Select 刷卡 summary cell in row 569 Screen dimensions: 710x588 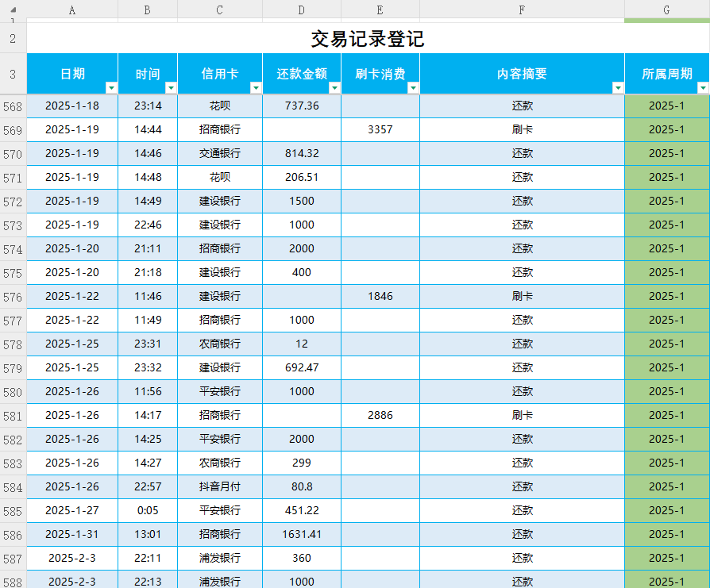(522, 130)
